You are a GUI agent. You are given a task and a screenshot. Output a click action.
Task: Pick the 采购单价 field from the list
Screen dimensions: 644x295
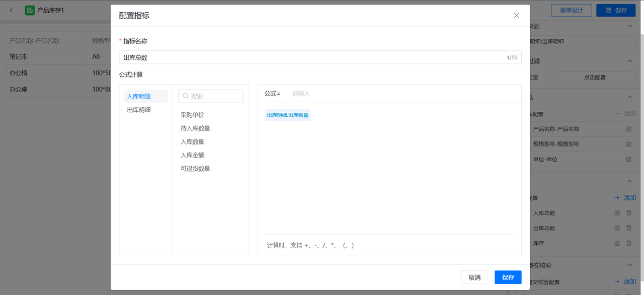(192, 115)
